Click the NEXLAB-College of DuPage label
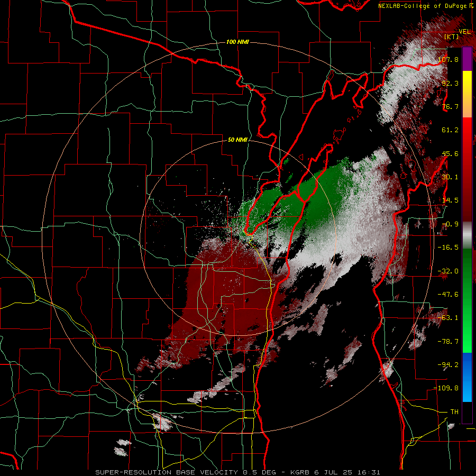The image size is (476, 476). click(x=427, y=6)
